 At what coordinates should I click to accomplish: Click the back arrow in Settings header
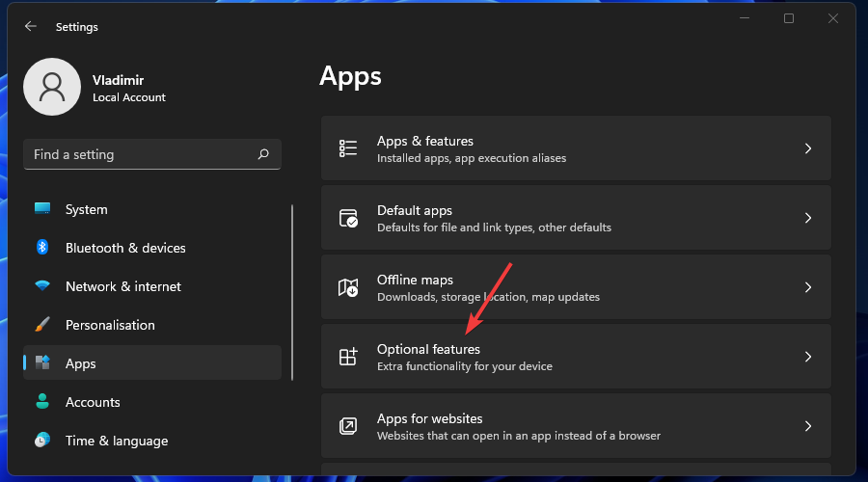(x=31, y=27)
